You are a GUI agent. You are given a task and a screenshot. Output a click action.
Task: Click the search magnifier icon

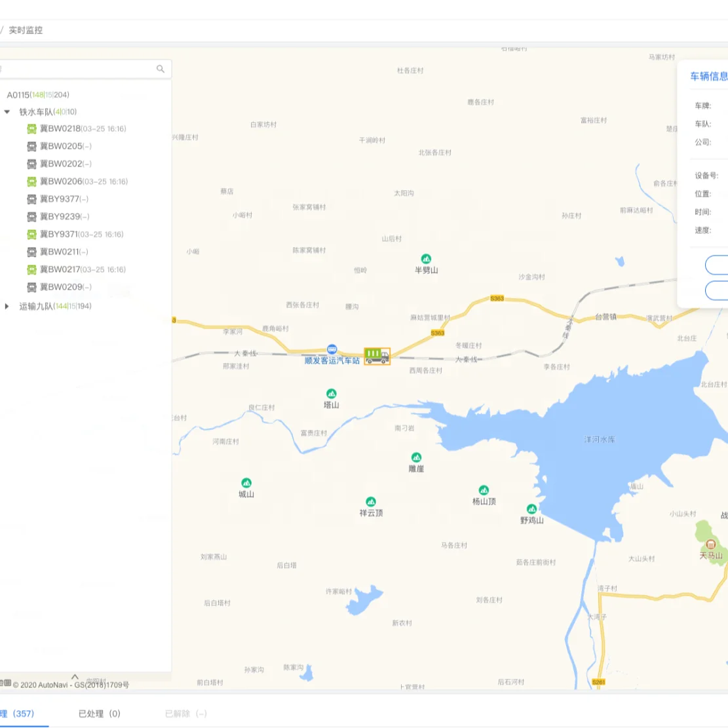161,69
